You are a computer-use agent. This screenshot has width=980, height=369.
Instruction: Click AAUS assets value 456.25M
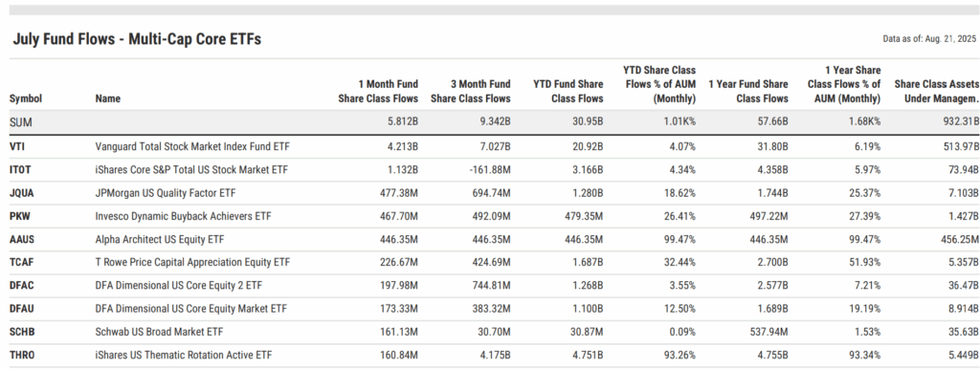pos(960,239)
